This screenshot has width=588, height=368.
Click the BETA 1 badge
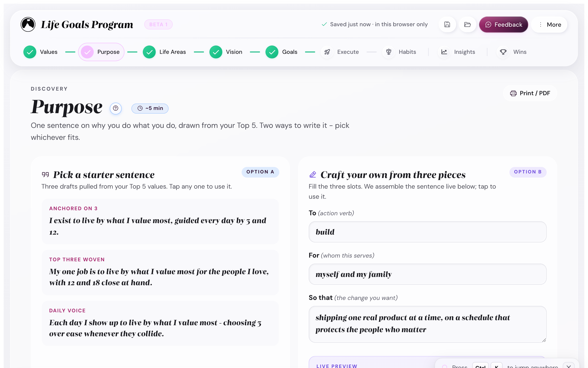(x=158, y=24)
